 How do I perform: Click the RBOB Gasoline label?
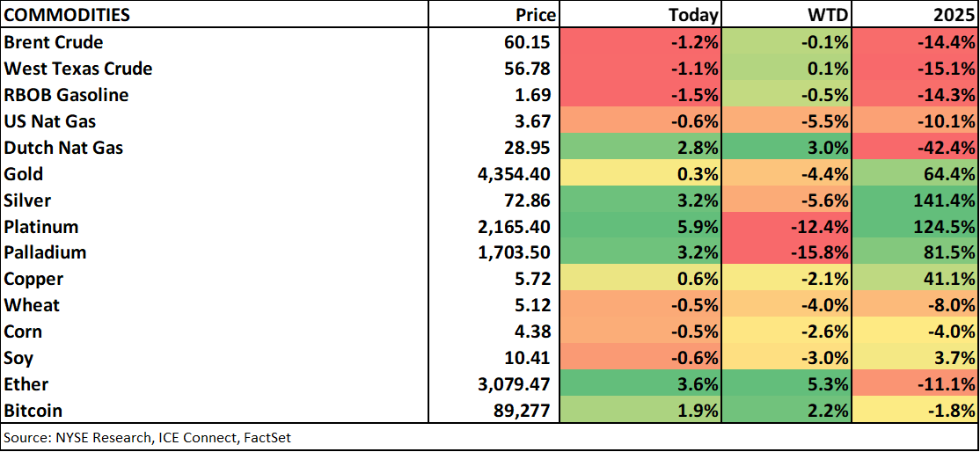[66, 95]
